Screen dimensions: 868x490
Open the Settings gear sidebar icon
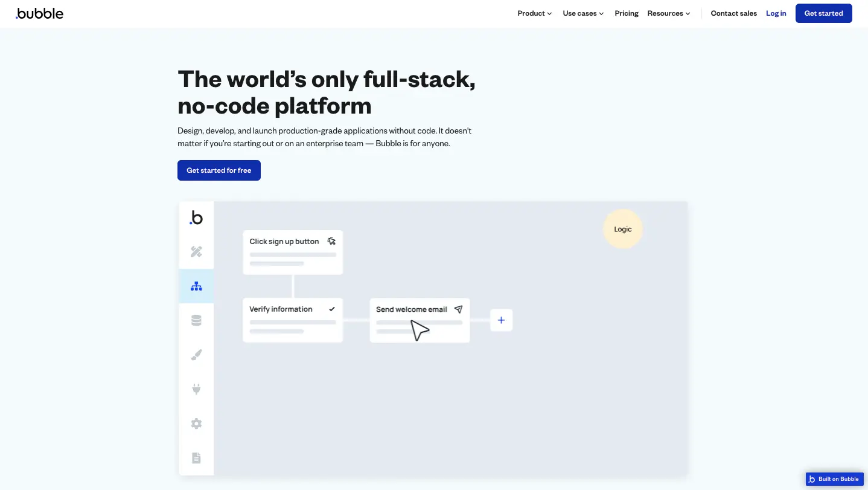[196, 424]
